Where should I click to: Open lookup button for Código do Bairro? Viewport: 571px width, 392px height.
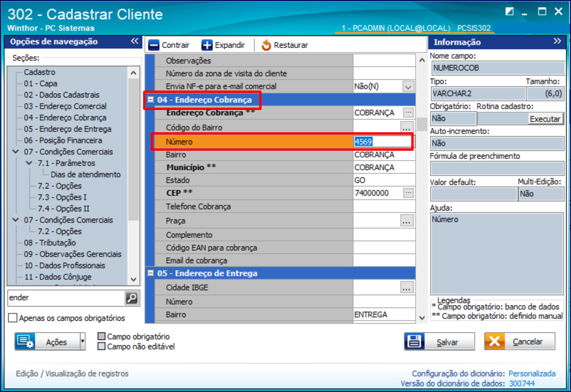[x=407, y=127]
